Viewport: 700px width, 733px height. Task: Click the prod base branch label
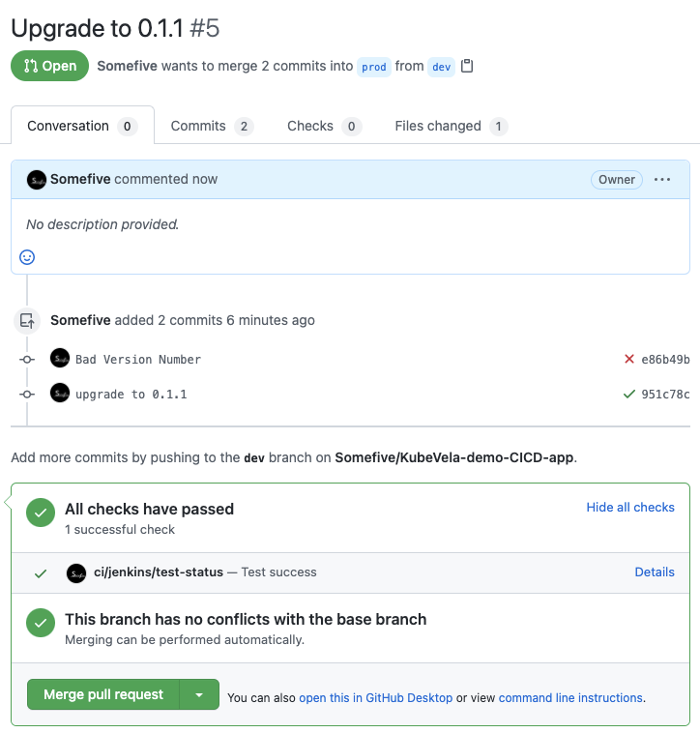374,68
